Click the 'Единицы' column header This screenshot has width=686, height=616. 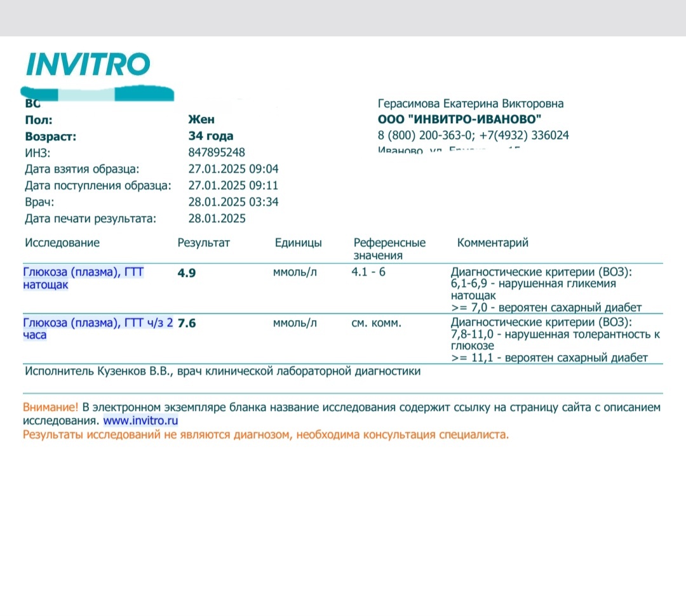(x=299, y=243)
